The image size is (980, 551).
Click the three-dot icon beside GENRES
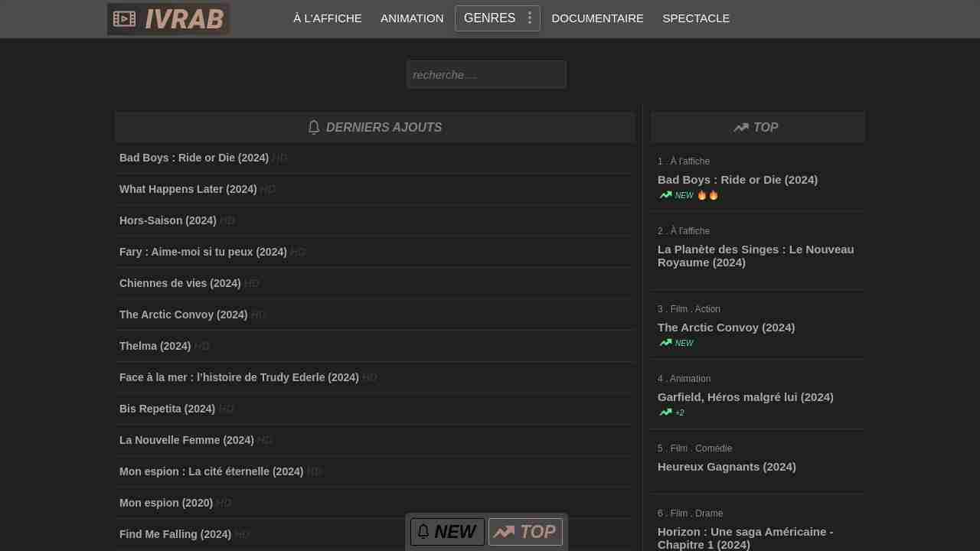click(x=529, y=18)
